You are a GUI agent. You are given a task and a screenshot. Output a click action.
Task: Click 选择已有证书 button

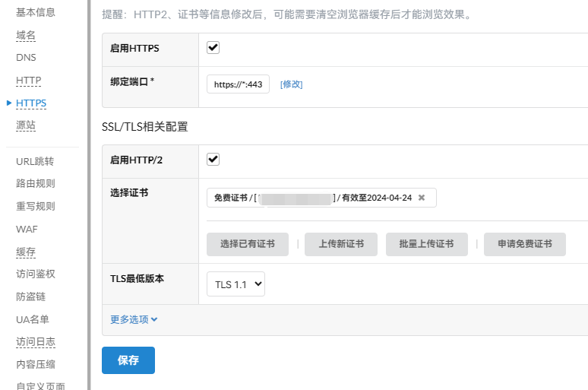click(x=248, y=244)
